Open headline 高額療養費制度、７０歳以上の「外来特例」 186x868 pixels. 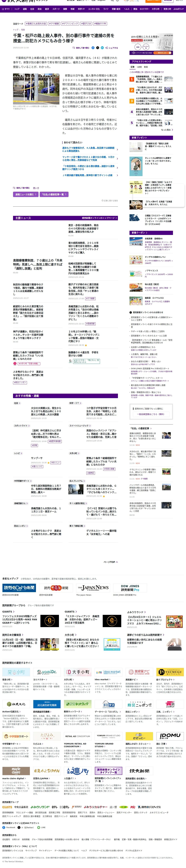[38, 264]
